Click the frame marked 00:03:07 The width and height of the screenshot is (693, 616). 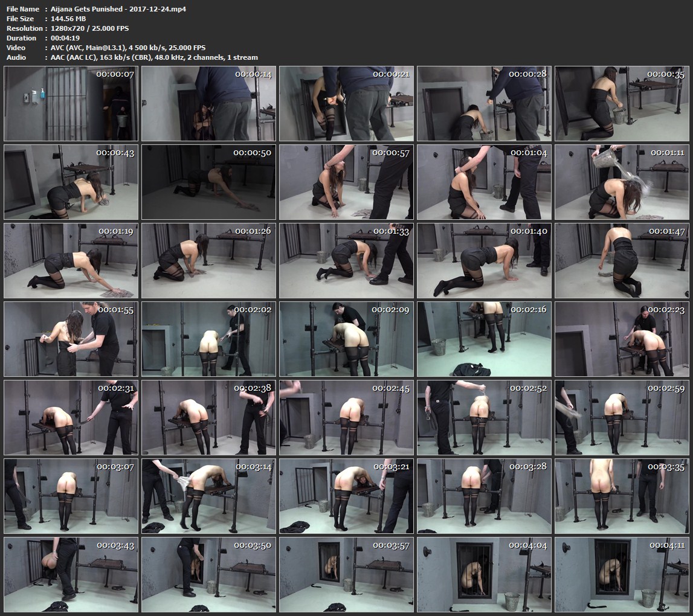pos(71,496)
